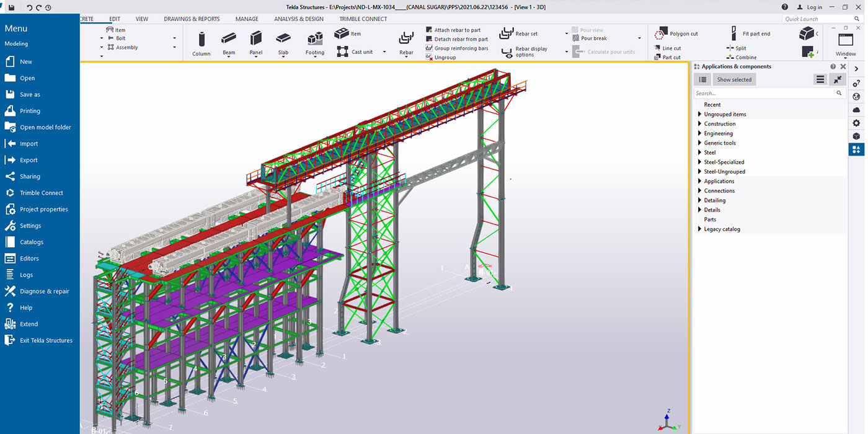Toggle the list view button in catalog

(702, 79)
